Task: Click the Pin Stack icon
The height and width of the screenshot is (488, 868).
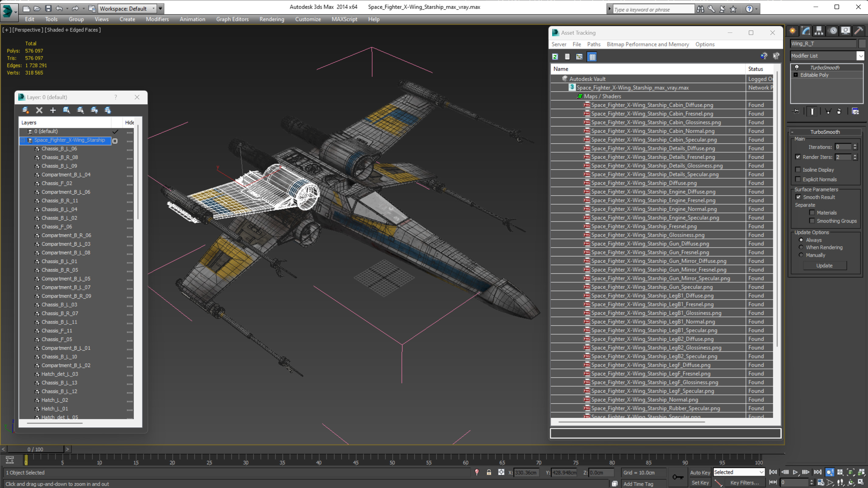Action: [x=796, y=111]
